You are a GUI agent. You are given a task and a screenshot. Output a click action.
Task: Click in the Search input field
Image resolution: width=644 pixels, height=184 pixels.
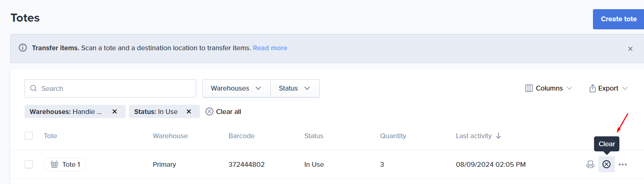tap(110, 88)
